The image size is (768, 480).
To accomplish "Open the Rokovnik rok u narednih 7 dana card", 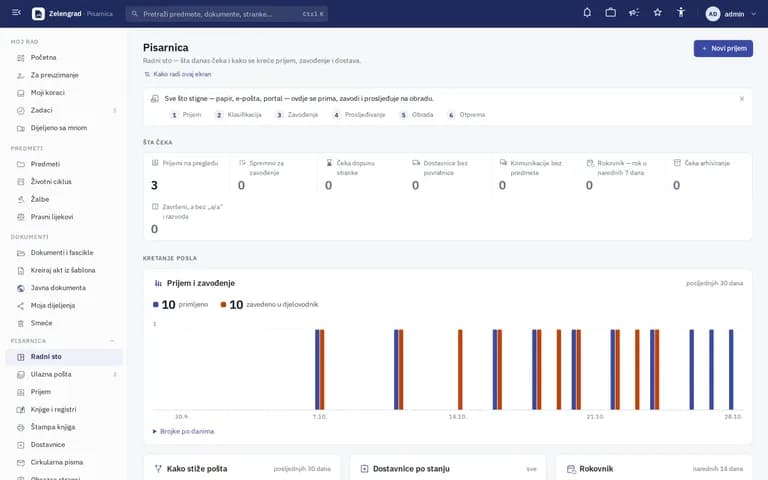I will [621, 175].
